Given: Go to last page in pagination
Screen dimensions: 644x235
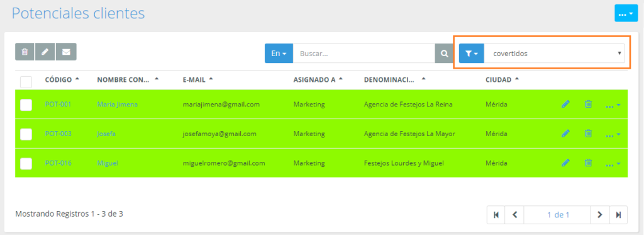Looking at the screenshot, I should coord(619,215).
